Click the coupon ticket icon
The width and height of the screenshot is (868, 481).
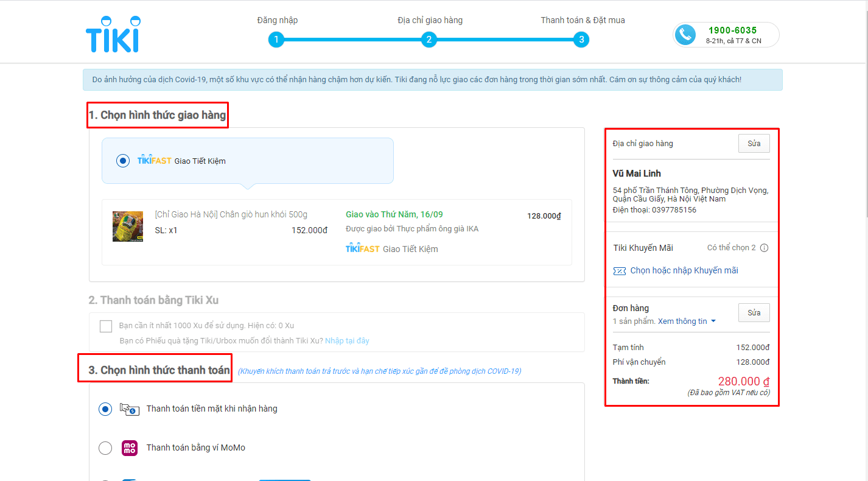[x=620, y=271]
